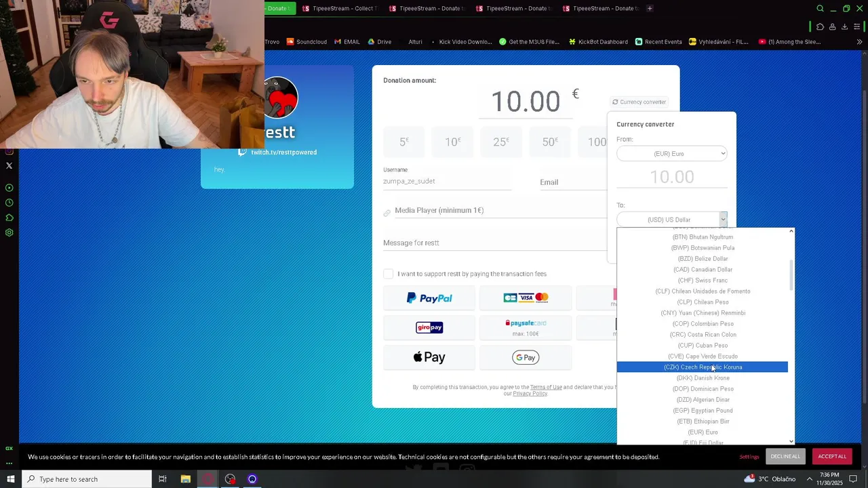Open the Terms of Use link
This screenshot has height=488, width=868.
click(x=546, y=387)
